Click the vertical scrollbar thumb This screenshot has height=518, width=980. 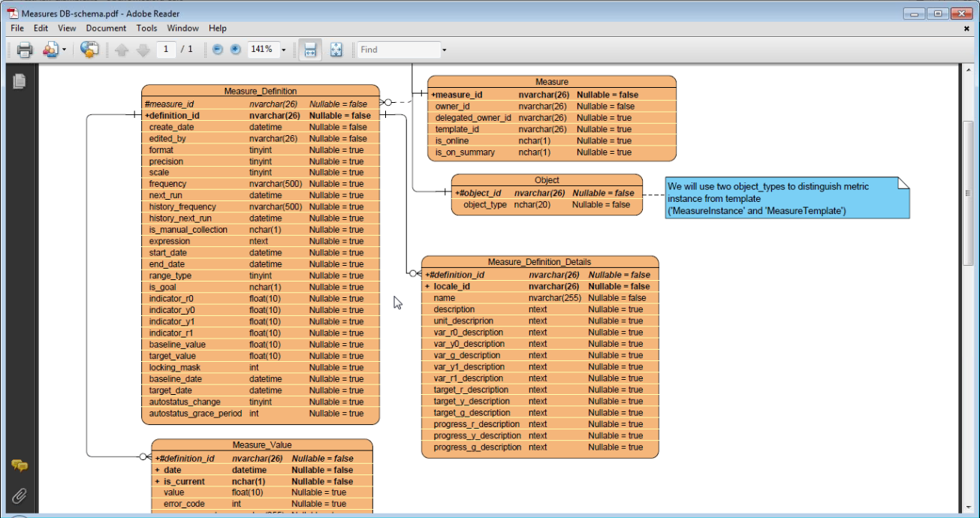(x=968, y=193)
